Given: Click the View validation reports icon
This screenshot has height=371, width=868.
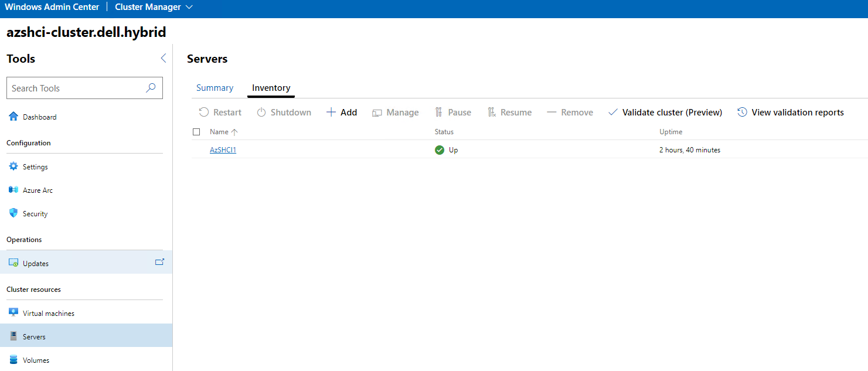Looking at the screenshot, I should tap(742, 112).
